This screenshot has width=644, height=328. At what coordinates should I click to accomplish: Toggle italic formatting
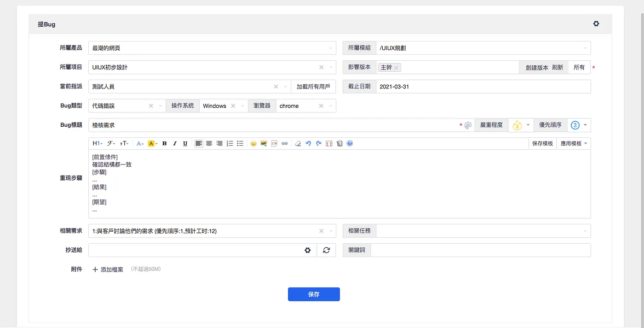[x=175, y=144]
